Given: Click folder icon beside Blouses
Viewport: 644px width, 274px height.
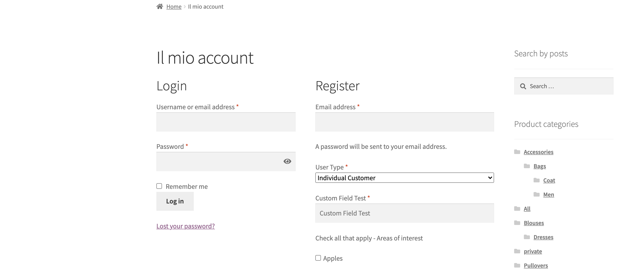Looking at the screenshot, I should click(517, 223).
